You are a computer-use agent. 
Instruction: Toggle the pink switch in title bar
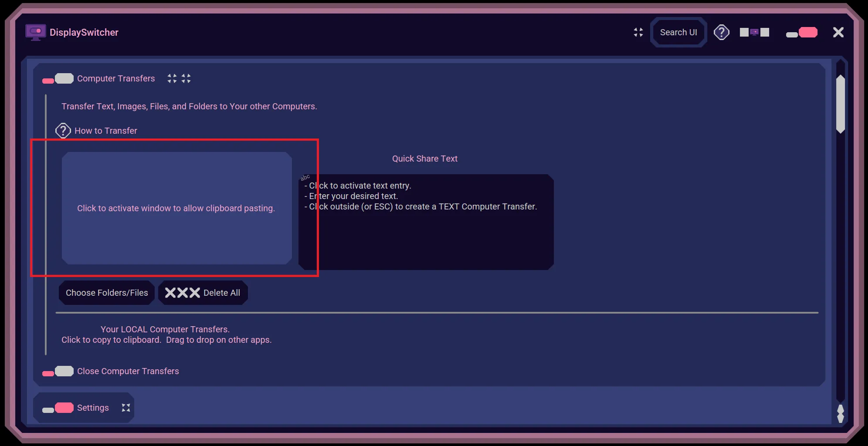802,33
